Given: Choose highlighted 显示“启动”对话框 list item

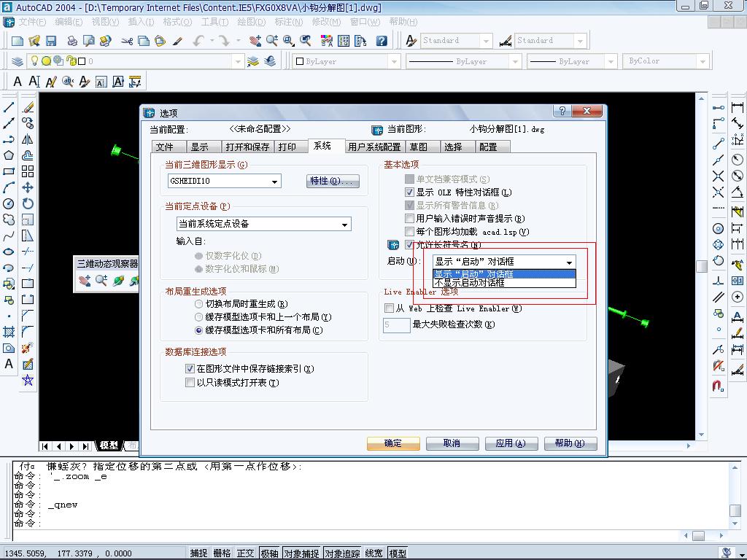Looking at the screenshot, I should pyautogui.click(x=504, y=274).
